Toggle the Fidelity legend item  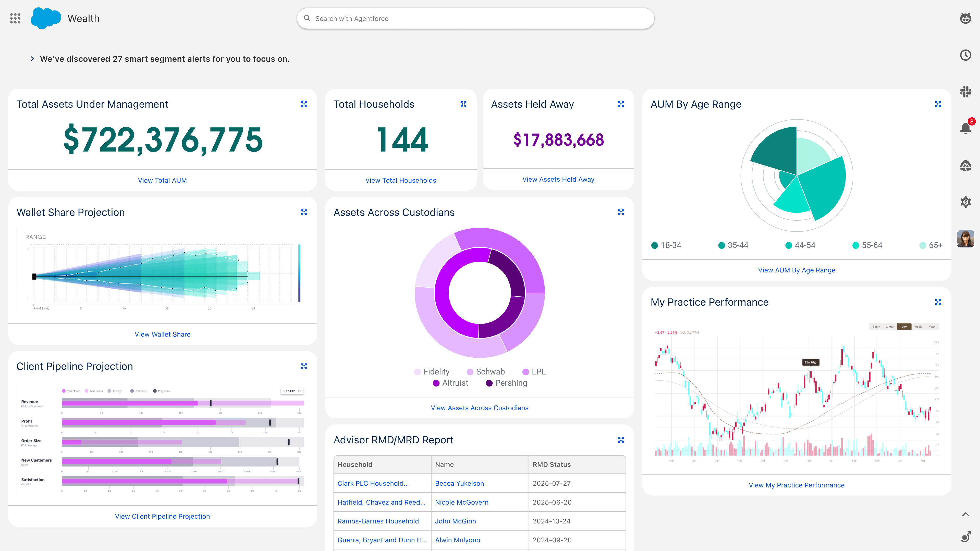(x=432, y=371)
